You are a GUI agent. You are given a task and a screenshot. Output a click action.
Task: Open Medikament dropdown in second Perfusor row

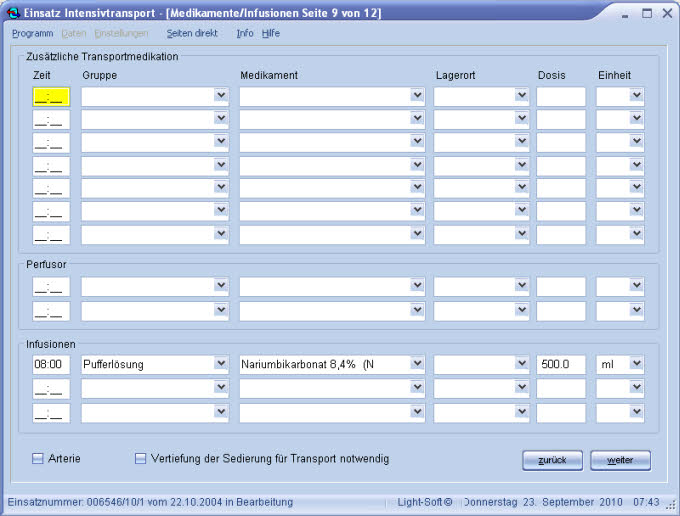[417, 310]
